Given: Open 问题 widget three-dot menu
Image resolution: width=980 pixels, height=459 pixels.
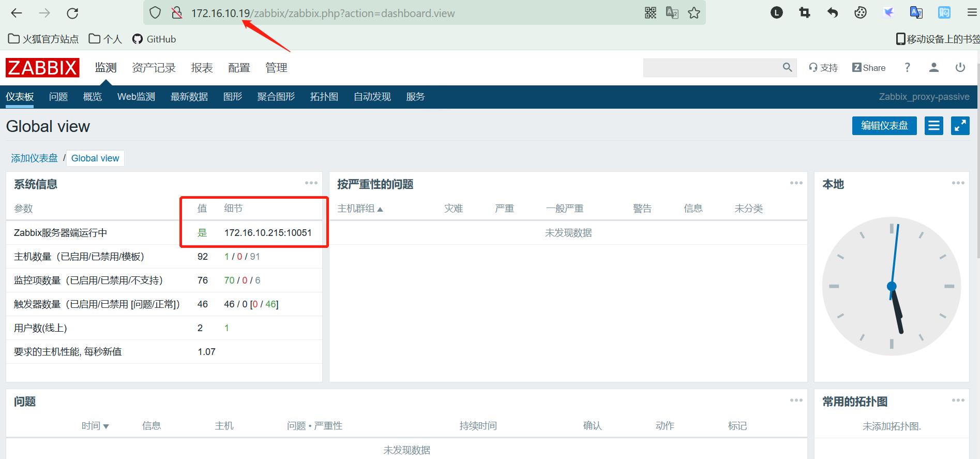Looking at the screenshot, I should click(796, 400).
